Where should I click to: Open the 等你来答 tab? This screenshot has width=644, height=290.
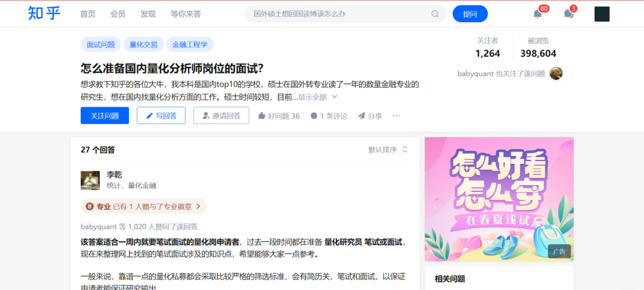point(186,14)
